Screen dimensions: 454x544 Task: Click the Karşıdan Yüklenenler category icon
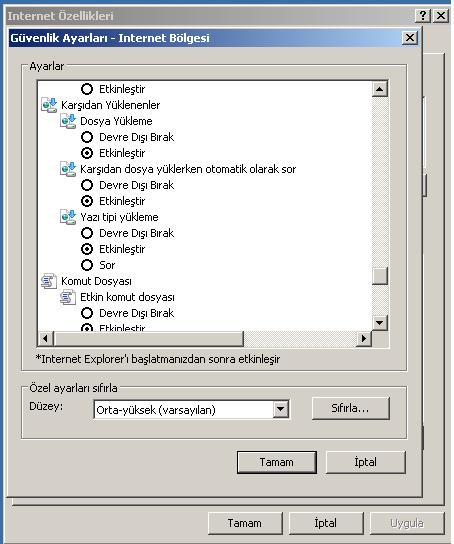coord(49,105)
